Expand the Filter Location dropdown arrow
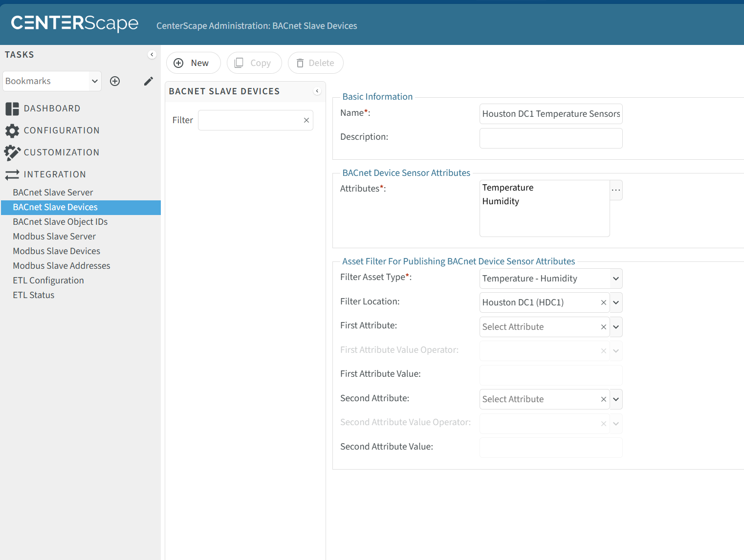 (x=616, y=302)
